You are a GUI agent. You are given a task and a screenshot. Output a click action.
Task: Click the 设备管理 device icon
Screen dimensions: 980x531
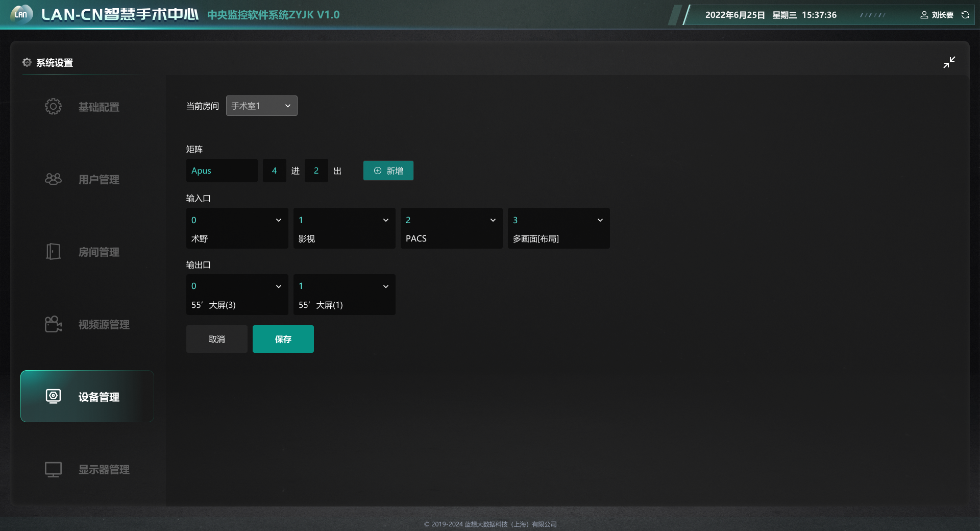point(53,396)
